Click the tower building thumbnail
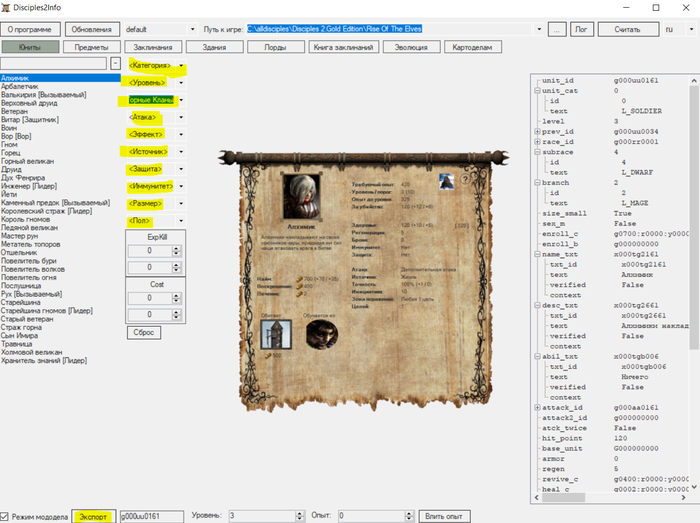The image size is (700, 523). (x=274, y=335)
